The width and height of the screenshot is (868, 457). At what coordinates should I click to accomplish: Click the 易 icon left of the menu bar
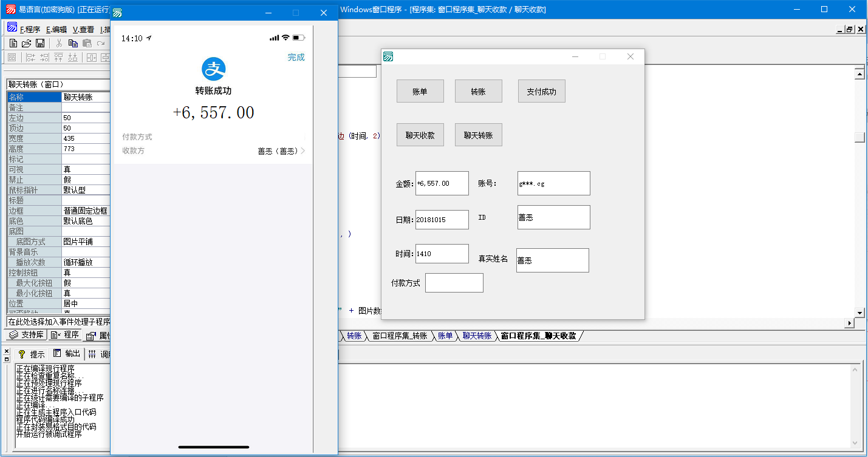coord(12,28)
